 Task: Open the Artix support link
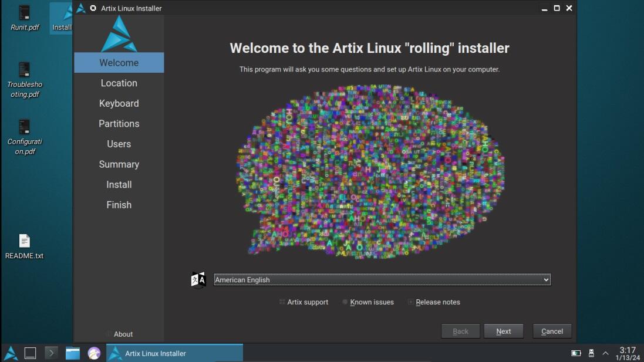(x=304, y=302)
